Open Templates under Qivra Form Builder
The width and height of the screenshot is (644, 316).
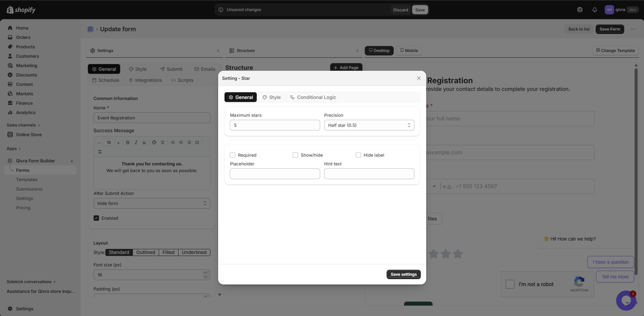pos(27,179)
